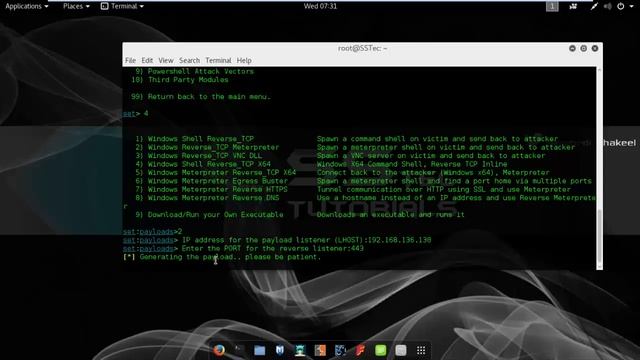Open the Terminal app menu in top bar
This screenshot has width=640, height=360.
tap(122, 6)
